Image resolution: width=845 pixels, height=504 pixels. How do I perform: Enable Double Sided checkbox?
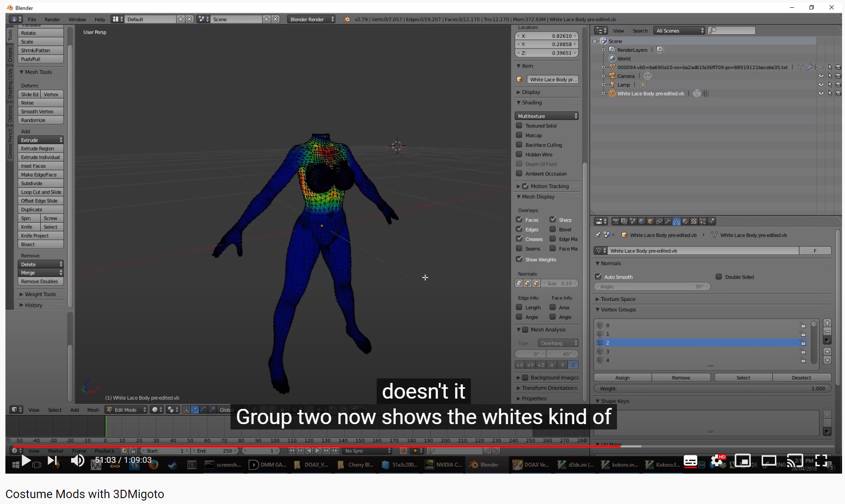pyautogui.click(x=718, y=277)
